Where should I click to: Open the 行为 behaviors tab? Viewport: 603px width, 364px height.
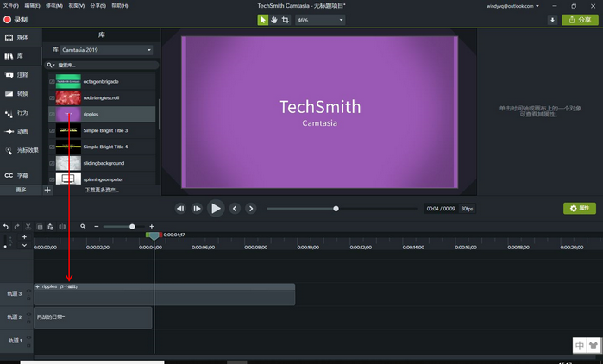[x=21, y=113]
